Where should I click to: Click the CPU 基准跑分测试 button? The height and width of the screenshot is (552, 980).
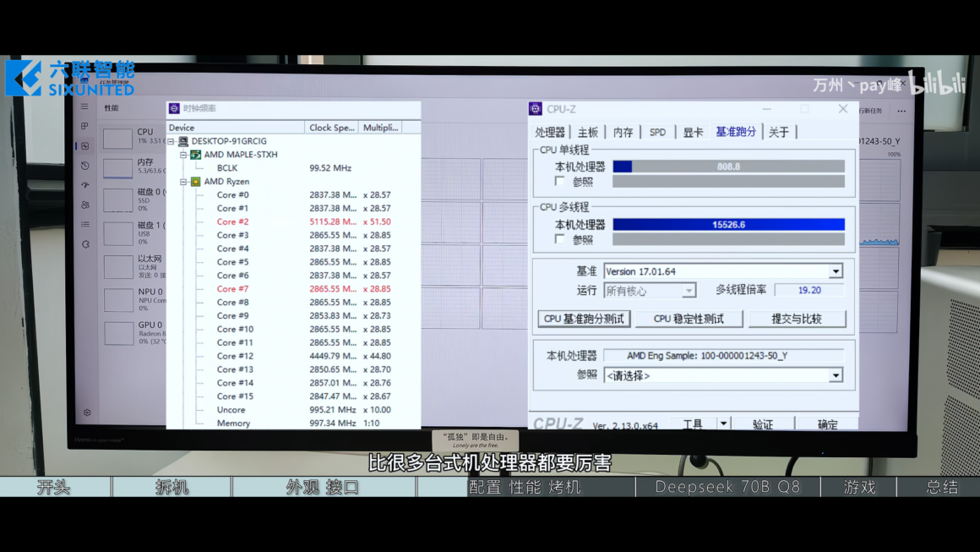[x=584, y=319]
